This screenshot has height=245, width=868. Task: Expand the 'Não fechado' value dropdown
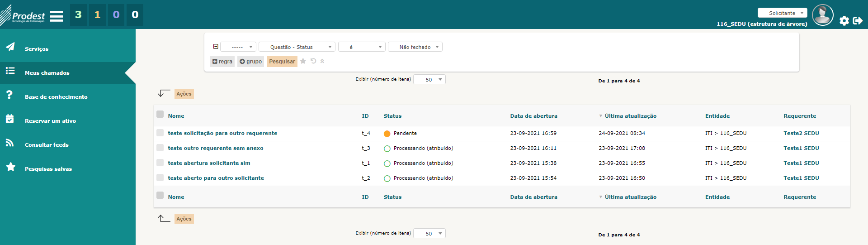pos(415,47)
